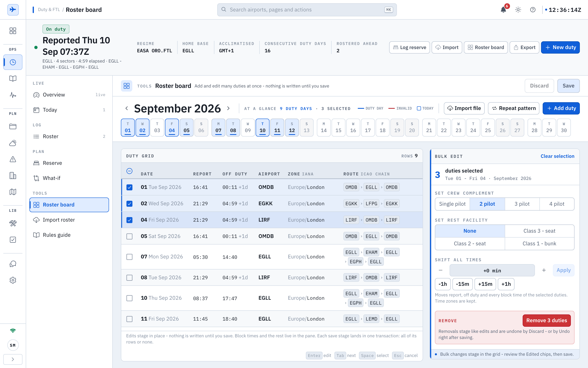Check the 08 Tue Sep 2026 row

(129, 278)
